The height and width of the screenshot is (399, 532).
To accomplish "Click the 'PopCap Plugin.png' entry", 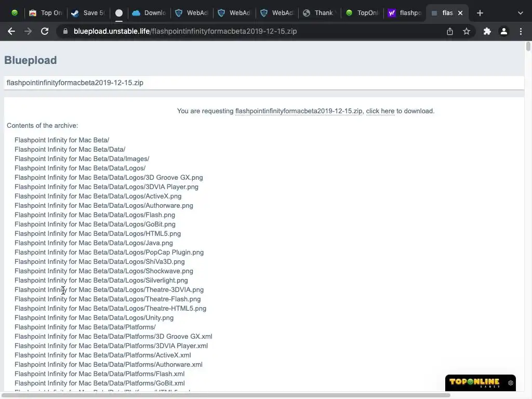I will 109,252.
